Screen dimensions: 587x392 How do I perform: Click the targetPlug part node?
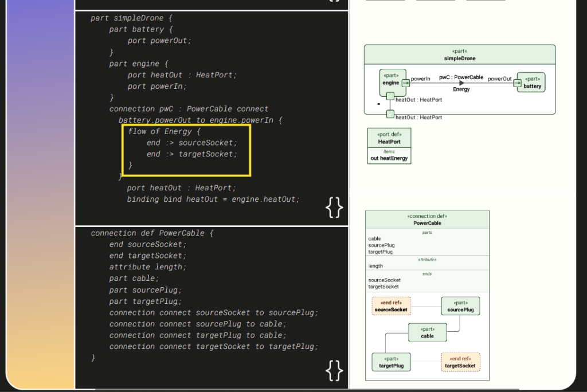coord(391,362)
